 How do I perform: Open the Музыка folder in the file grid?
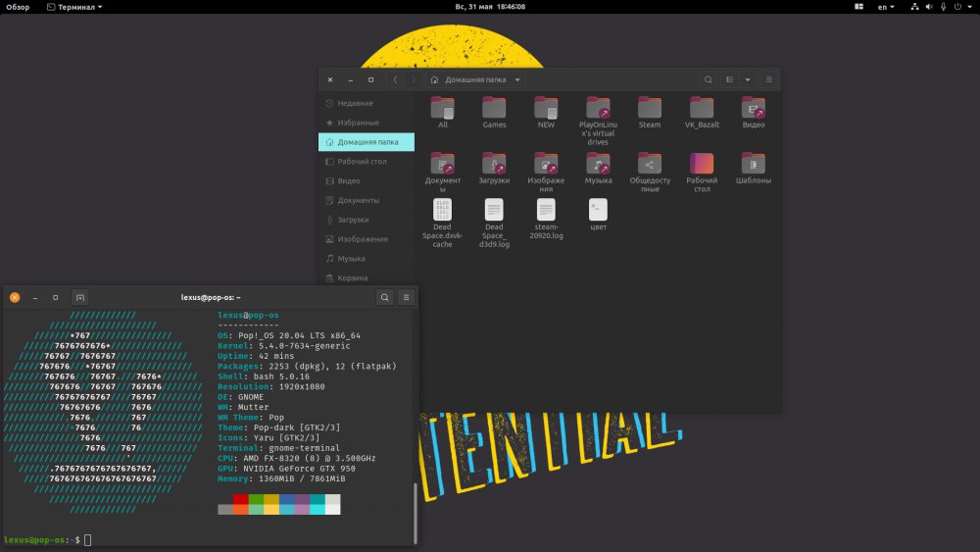pyautogui.click(x=598, y=169)
